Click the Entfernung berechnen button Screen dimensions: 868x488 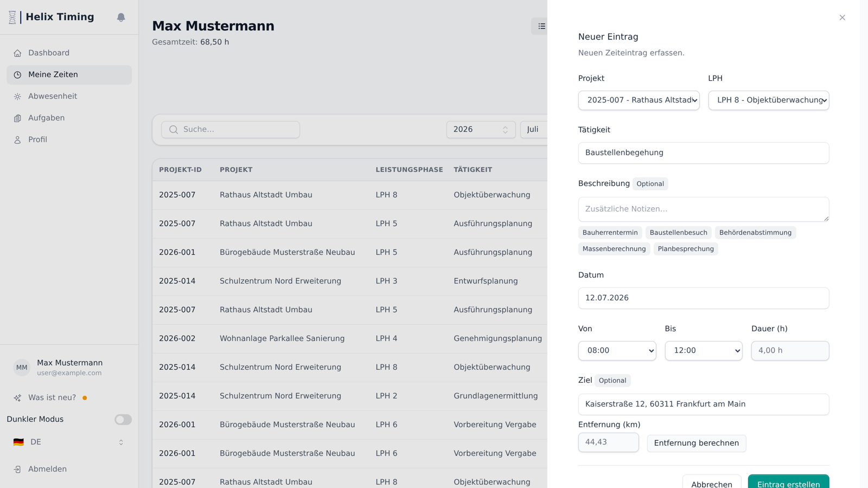pyautogui.click(x=697, y=444)
